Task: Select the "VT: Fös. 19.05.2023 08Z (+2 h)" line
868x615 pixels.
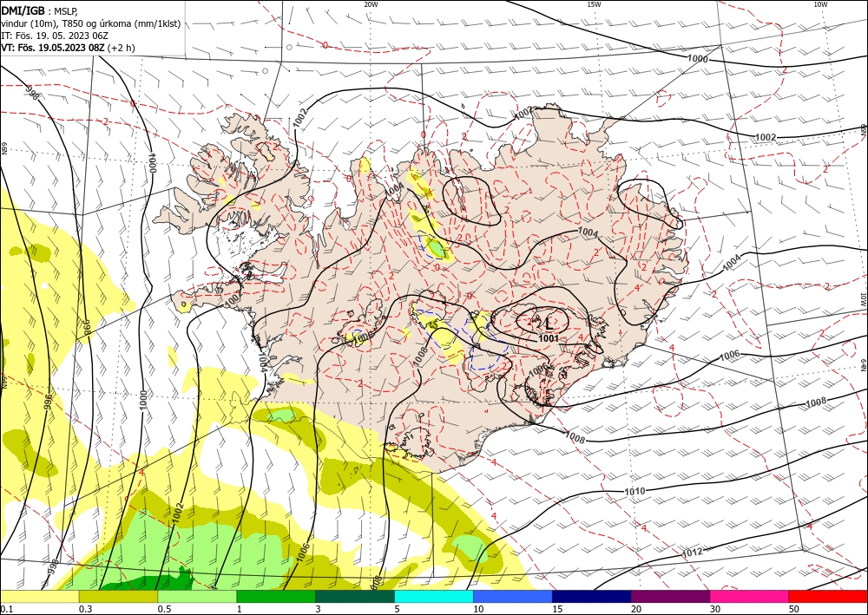Action: 68,48
